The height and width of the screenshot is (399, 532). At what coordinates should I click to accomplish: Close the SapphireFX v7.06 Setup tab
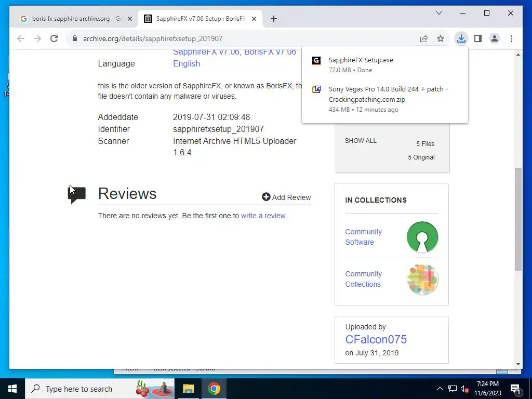pyautogui.click(x=254, y=19)
